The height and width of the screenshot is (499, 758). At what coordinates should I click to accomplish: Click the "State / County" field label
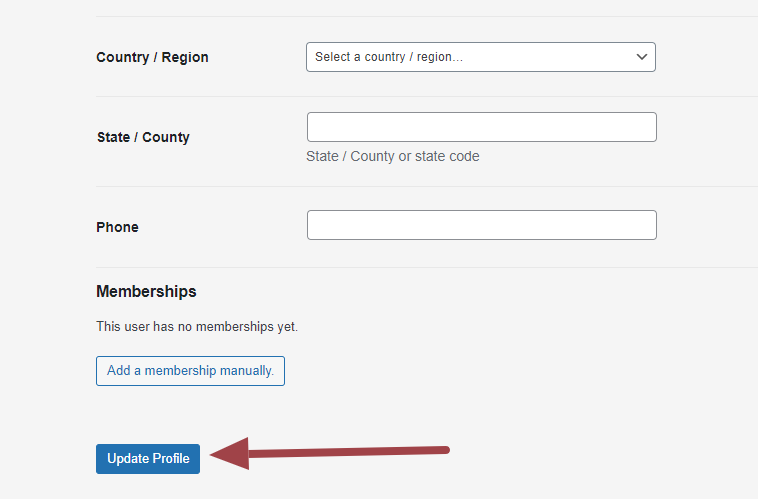pyautogui.click(x=143, y=137)
